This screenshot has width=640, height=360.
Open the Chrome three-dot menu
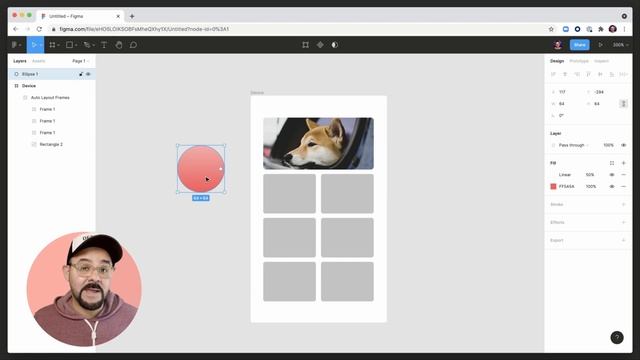624,29
